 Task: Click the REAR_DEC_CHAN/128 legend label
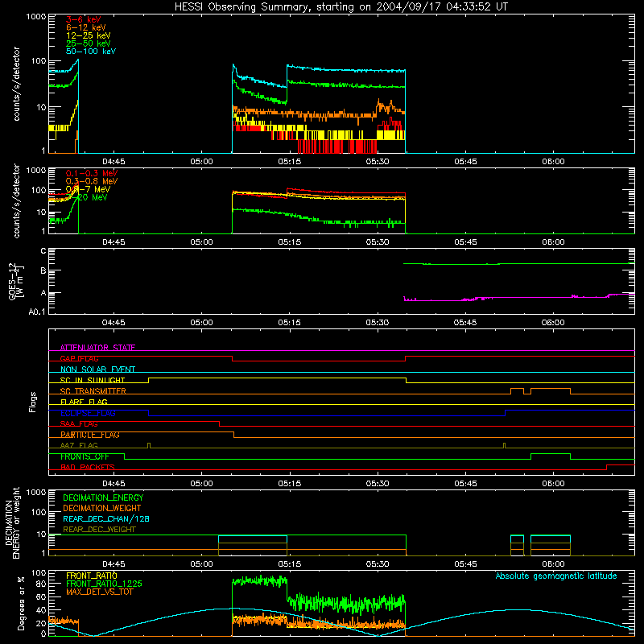tap(106, 518)
